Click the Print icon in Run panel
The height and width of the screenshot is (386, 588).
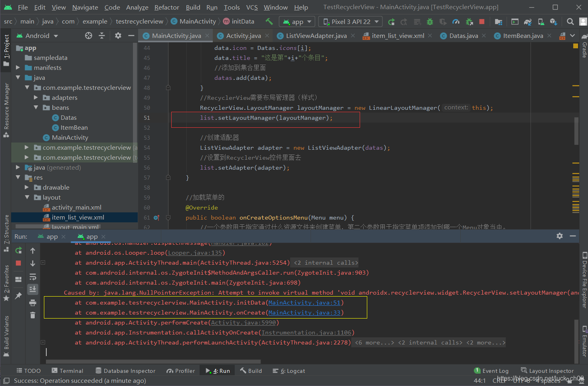click(x=33, y=303)
